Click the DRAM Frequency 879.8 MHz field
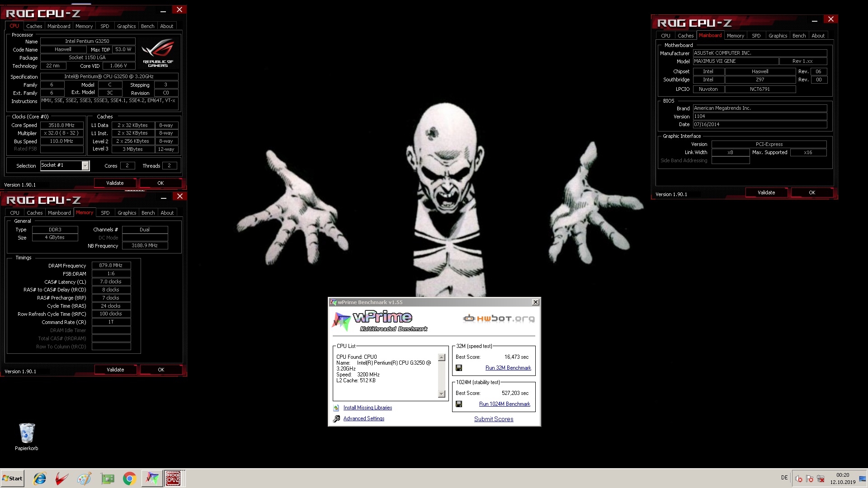 click(111, 266)
